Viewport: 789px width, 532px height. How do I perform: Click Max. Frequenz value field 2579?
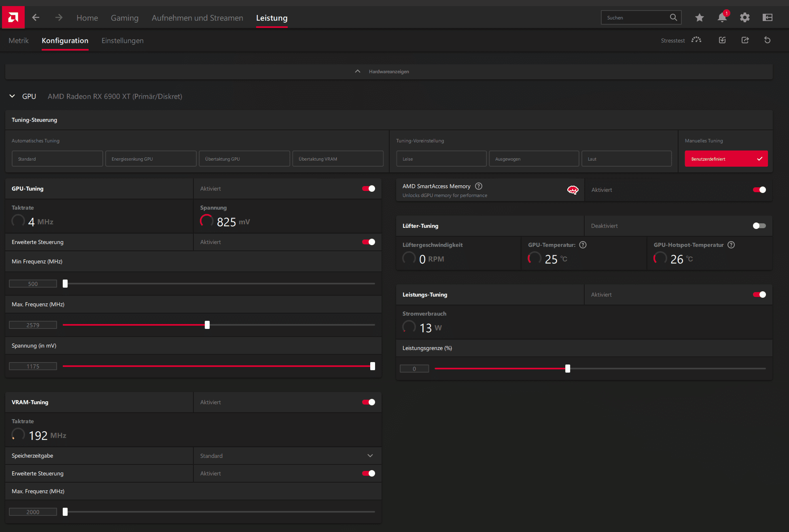coord(33,325)
